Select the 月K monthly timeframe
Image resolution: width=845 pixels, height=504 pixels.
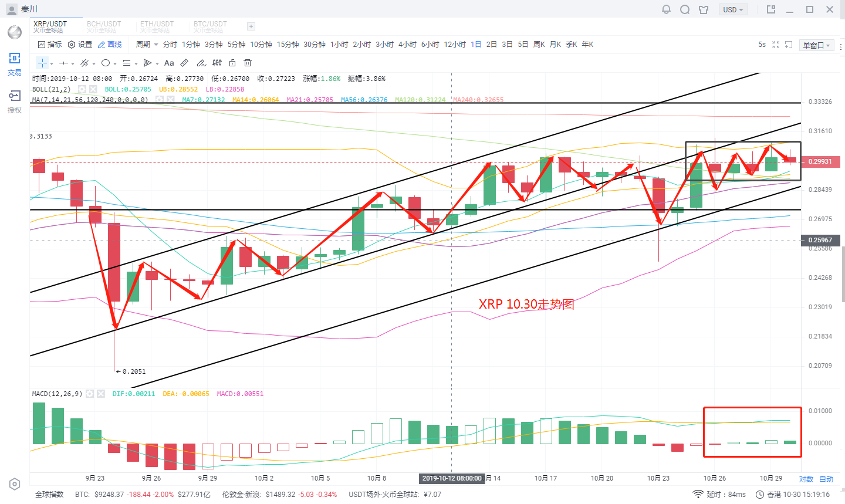pyautogui.click(x=555, y=45)
